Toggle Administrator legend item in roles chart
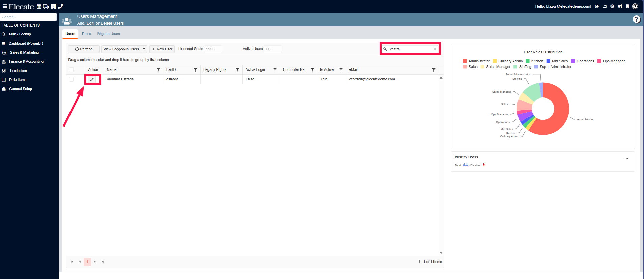The image size is (644, 279). point(476,61)
